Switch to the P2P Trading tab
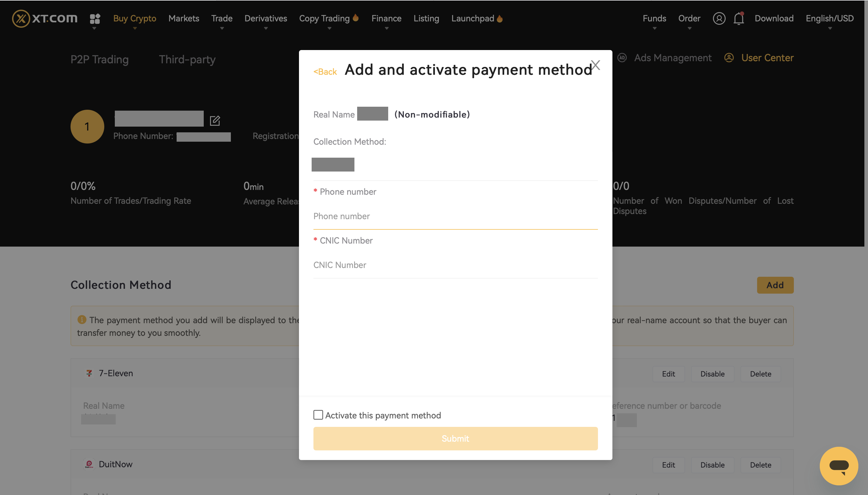868x495 pixels. pos(99,59)
